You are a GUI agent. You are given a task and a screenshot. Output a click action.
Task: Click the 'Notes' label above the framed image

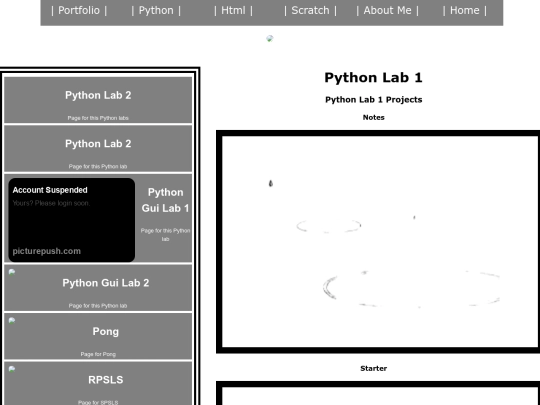pyautogui.click(x=373, y=117)
